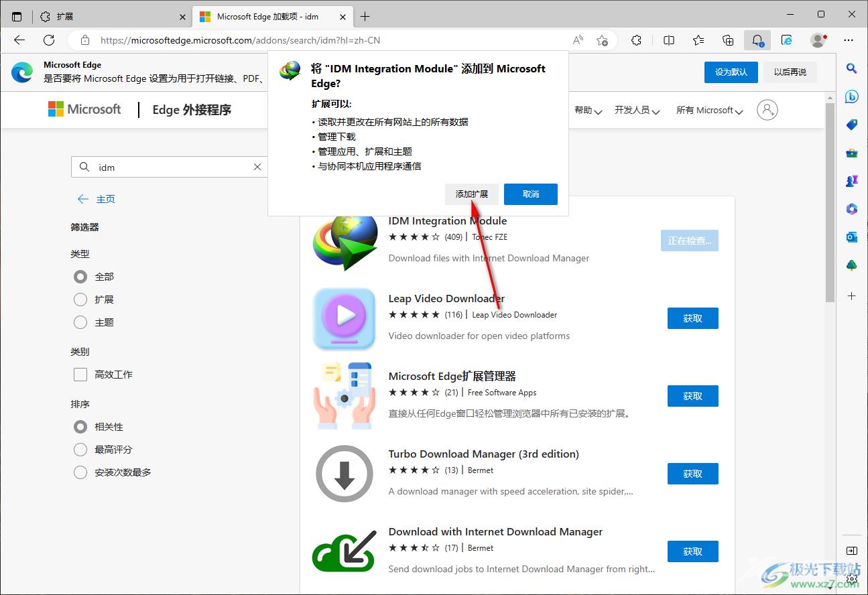868x595 pixels.
Task: Click the address bar URL
Action: pyautogui.click(x=240, y=40)
